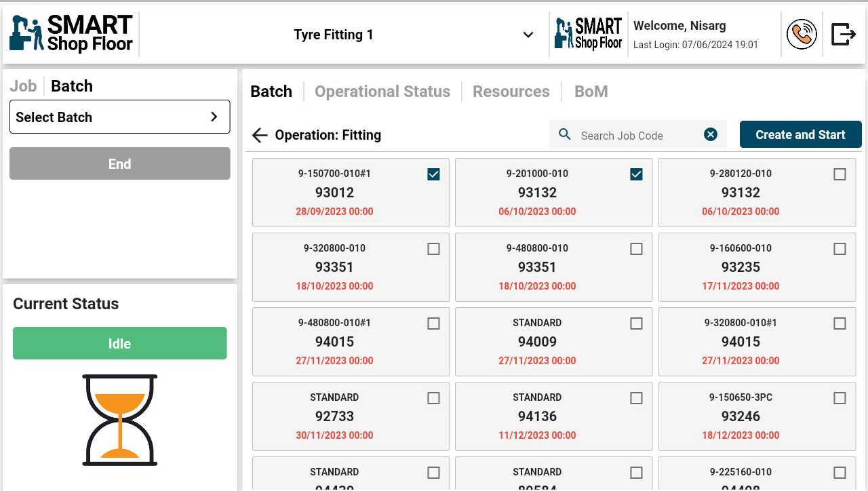Select the 9-160600-010 job checkbox
Image resolution: width=868 pixels, height=491 pixels.
(x=840, y=250)
